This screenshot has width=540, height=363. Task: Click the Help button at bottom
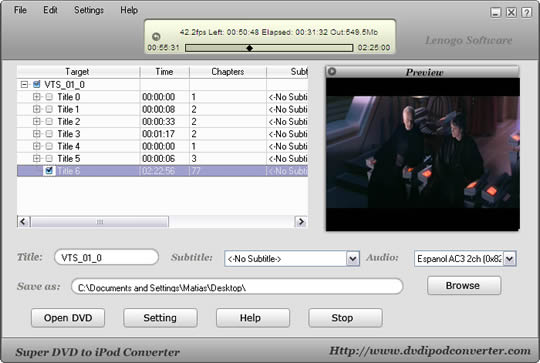pyautogui.click(x=253, y=318)
